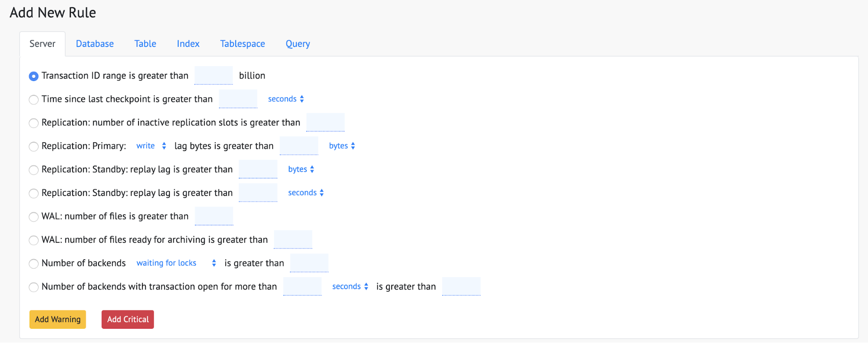The width and height of the screenshot is (868, 343).
Task: Focus the Transaction ID billion input field
Action: click(214, 75)
